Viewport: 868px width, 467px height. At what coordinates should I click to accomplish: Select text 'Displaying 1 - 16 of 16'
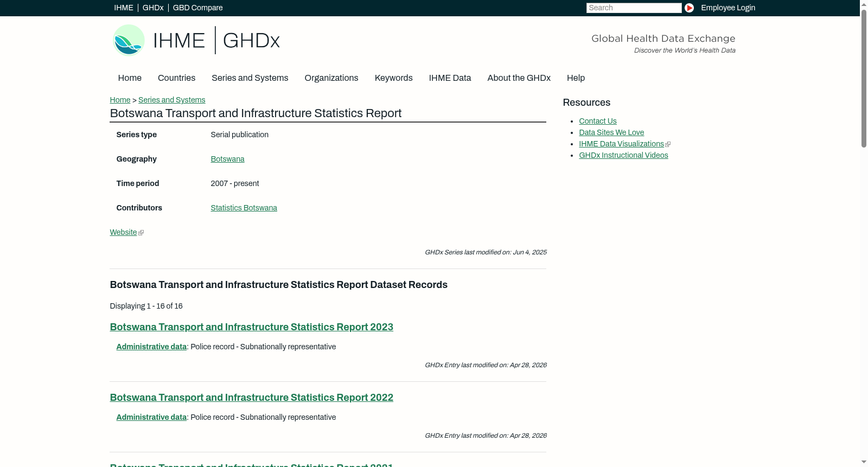pos(146,306)
